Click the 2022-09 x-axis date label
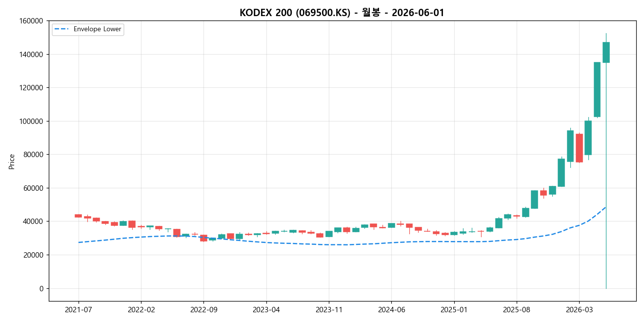The image size is (644, 322). point(203,309)
